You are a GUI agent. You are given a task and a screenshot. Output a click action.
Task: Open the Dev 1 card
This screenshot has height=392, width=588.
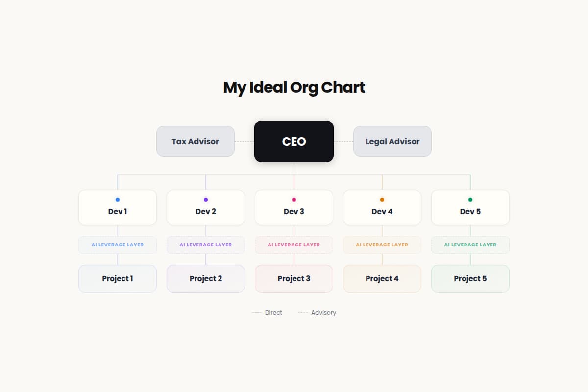pos(118,212)
